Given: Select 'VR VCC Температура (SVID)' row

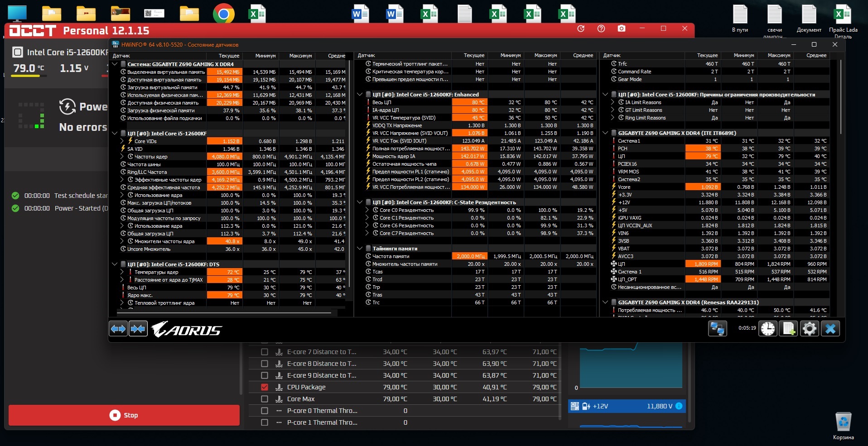Looking at the screenshot, I should coord(475,118).
